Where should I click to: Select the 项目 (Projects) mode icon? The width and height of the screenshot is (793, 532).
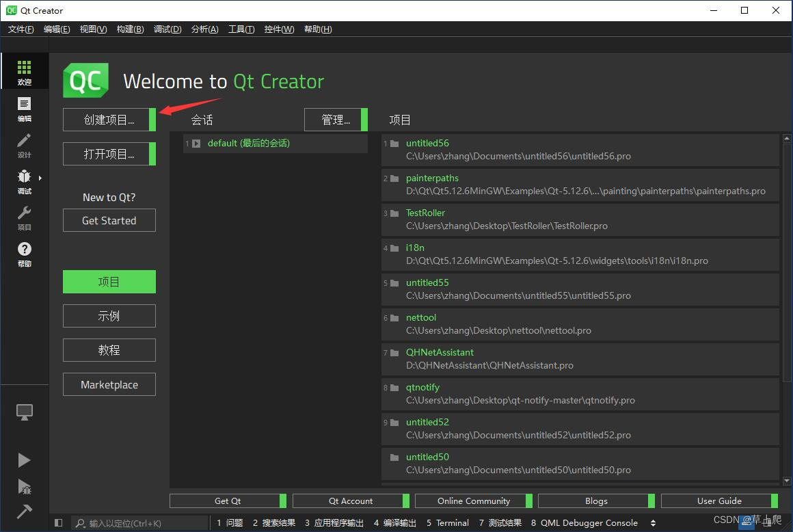(24, 217)
